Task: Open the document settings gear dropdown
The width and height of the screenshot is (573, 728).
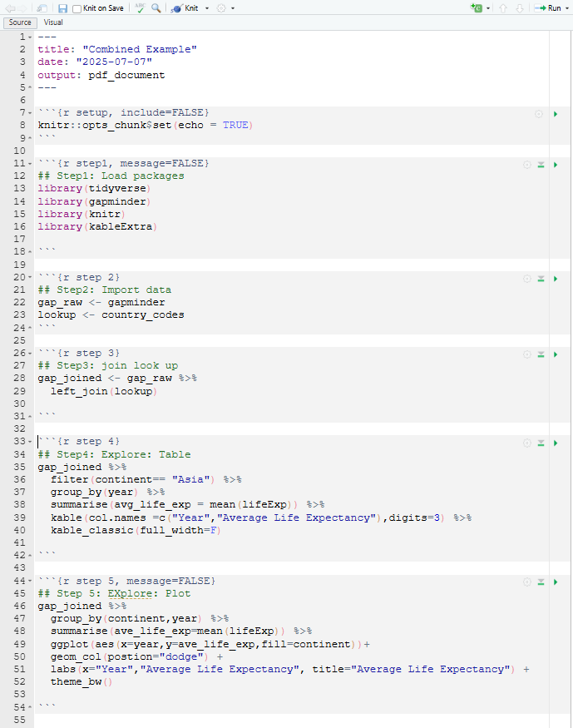Action: click(225, 8)
